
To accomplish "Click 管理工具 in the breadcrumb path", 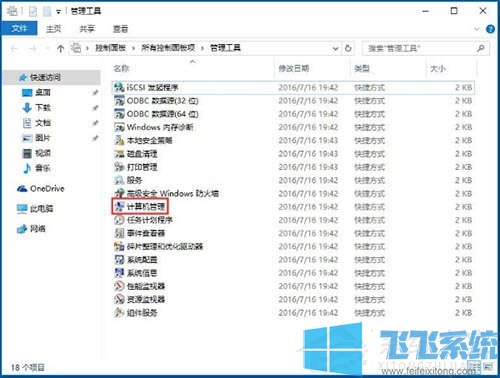I will [x=225, y=48].
